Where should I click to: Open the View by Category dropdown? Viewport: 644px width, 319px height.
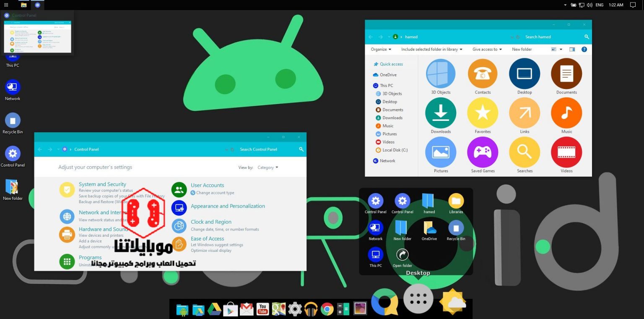click(267, 167)
